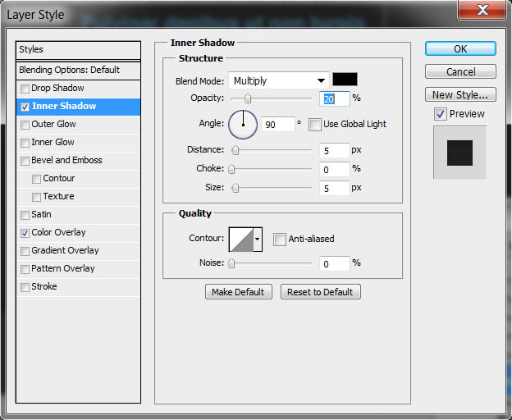This screenshot has width=512, height=420.
Task: Click the OK button
Action: (460, 48)
